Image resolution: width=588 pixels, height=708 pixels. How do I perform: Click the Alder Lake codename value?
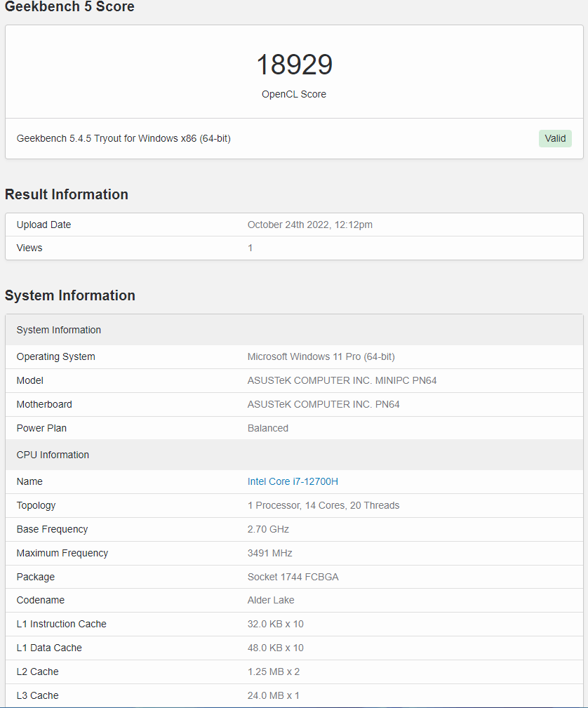[271, 600]
